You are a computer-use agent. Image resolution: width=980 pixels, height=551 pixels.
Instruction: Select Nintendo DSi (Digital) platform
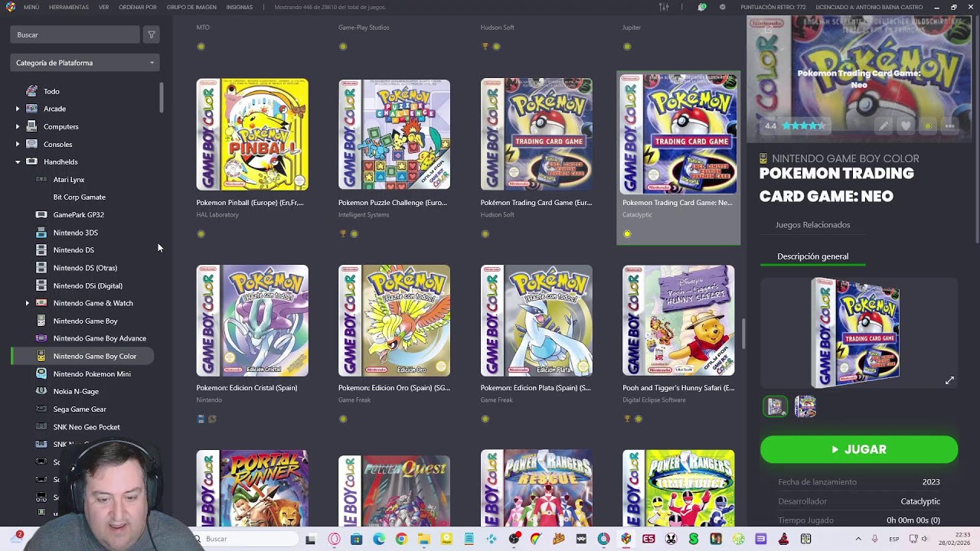(x=88, y=285)
